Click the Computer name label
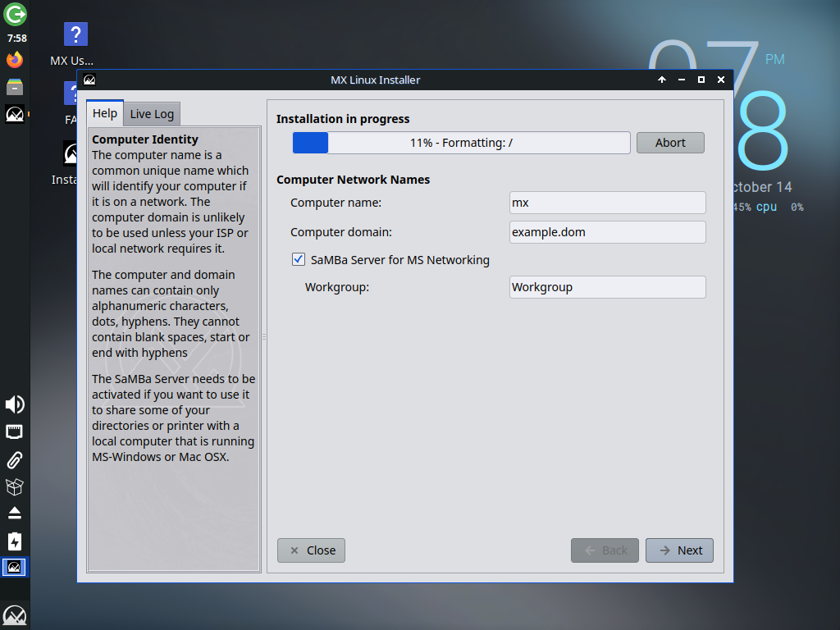This screenshot has height=630, width=840. pyautogui.click(x=336, y=203)
